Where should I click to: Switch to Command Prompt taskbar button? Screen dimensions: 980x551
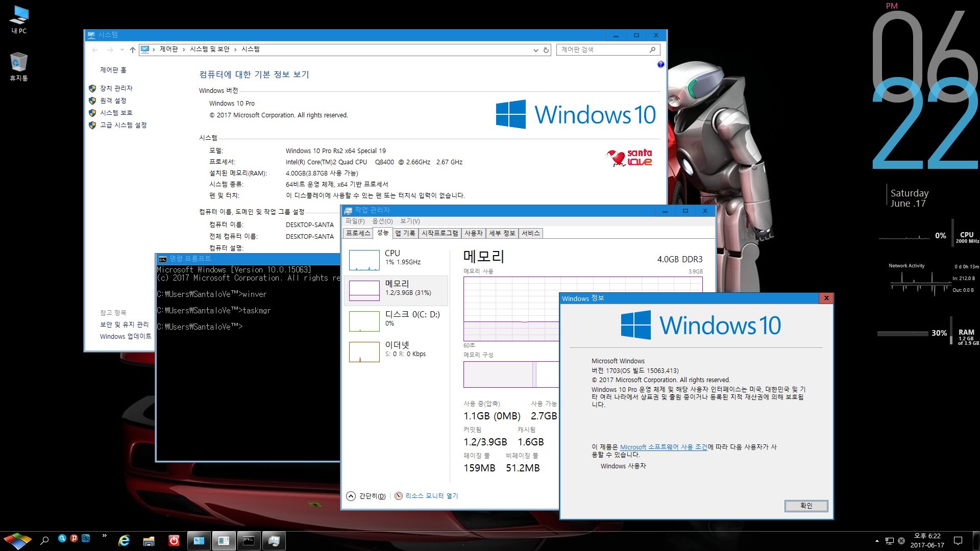249,541
